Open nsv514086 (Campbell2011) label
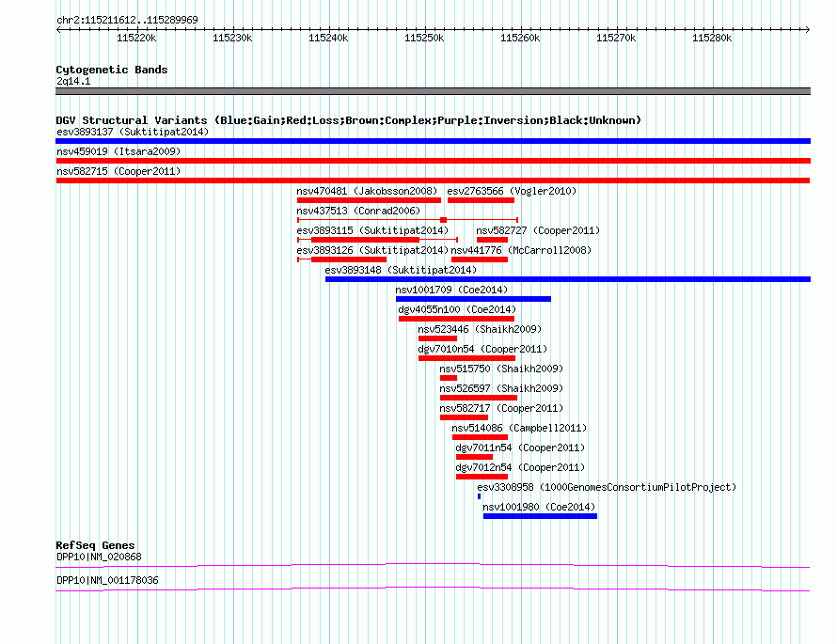The height and width of the screenshot is (644, 837). click(519, 428)
